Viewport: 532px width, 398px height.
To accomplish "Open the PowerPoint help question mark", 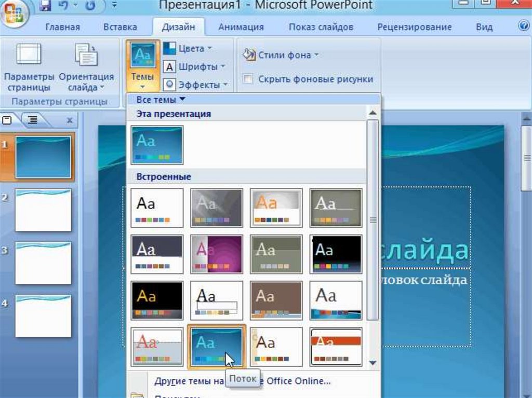I will [524, 25].
